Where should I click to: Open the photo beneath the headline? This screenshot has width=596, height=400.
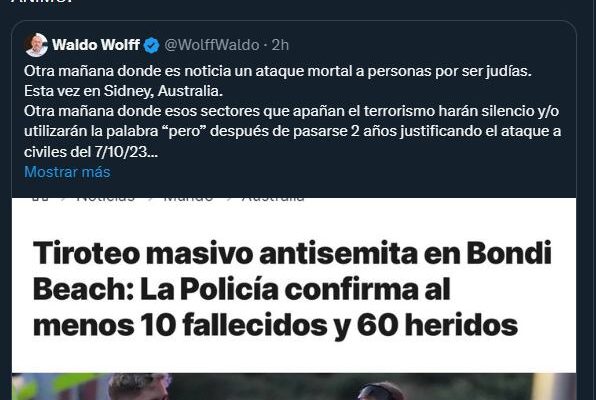pos(294,386)
